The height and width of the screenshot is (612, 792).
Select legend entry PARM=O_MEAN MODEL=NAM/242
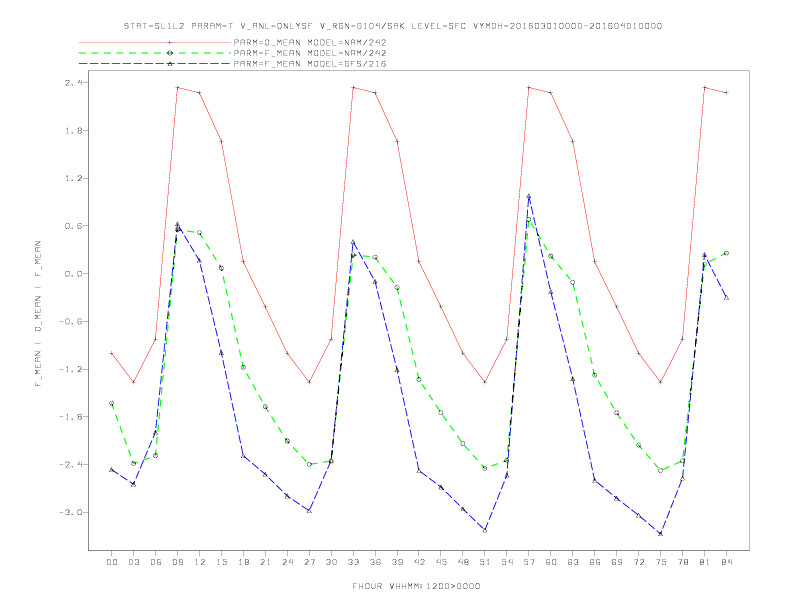(x=310, y=42)
